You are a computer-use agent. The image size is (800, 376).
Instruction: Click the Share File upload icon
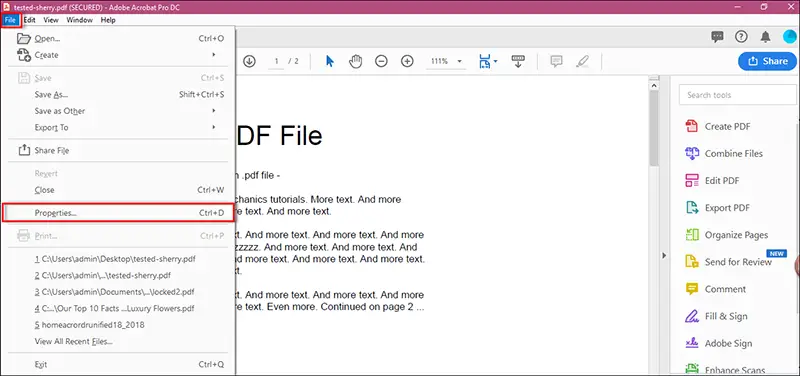pos(24,150)
